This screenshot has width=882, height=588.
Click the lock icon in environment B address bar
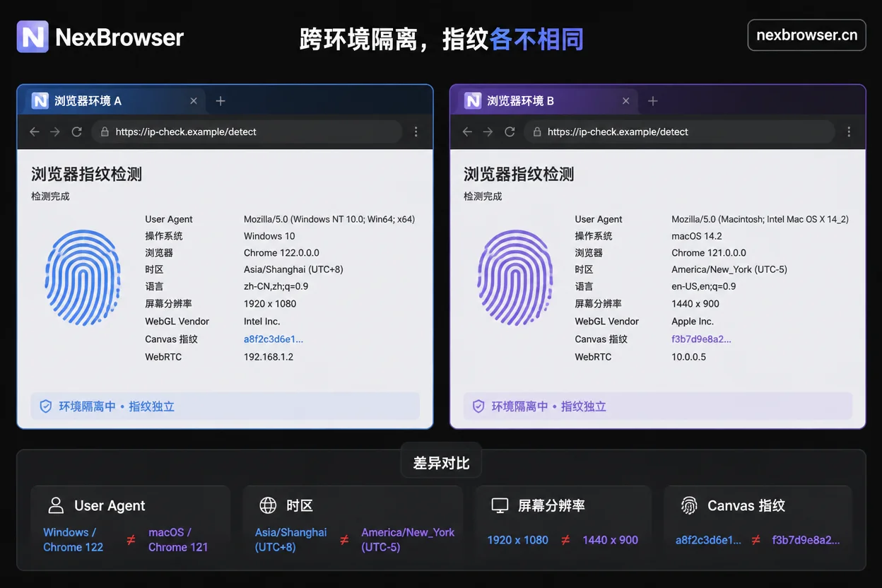tap(536, 131)
